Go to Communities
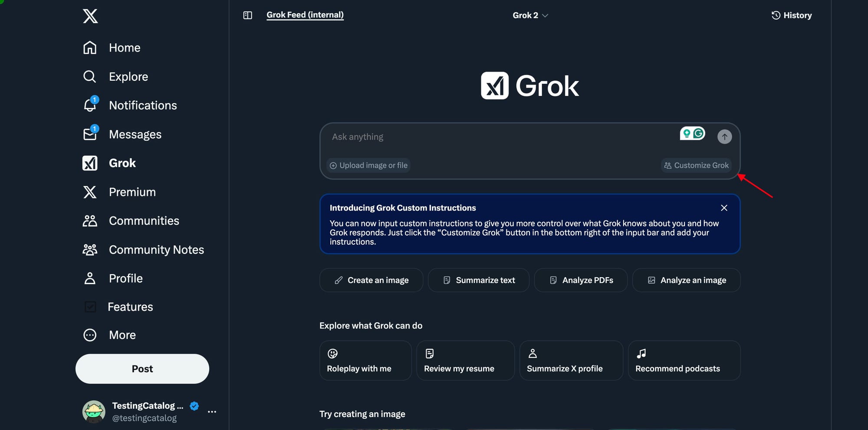The width and height of the screenshot is (868, 430). [x=131, y=221]
